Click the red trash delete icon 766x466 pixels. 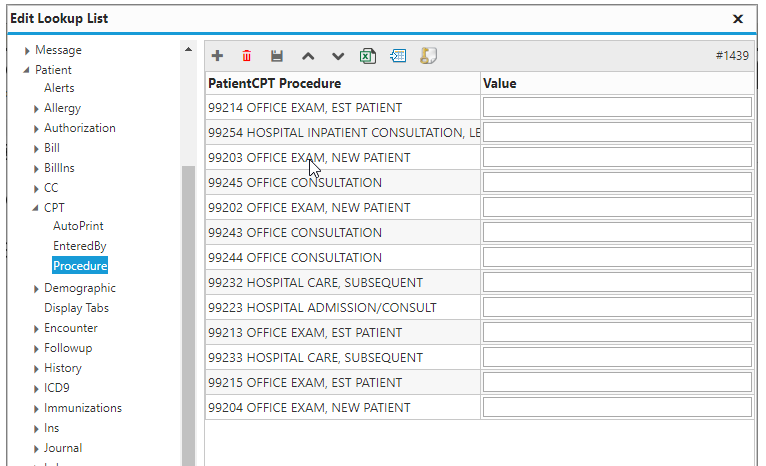(x=247, y=56)
